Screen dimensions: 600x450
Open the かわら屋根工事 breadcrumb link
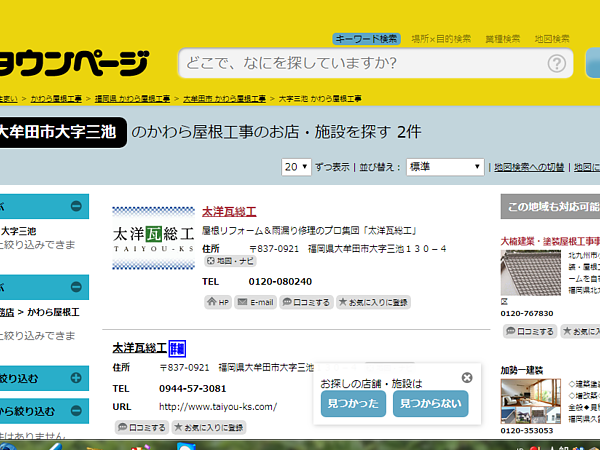pyautogui.click(x=56, y=99)
